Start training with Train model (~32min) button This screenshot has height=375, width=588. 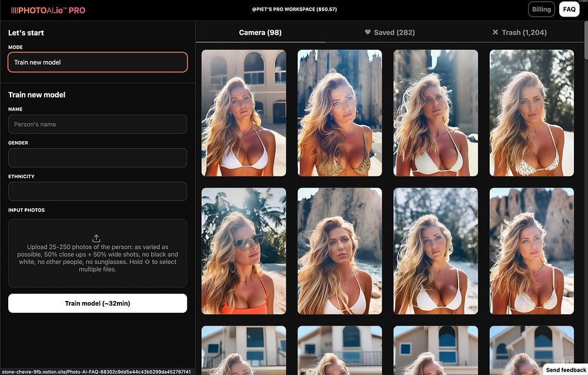coord(98,303)
